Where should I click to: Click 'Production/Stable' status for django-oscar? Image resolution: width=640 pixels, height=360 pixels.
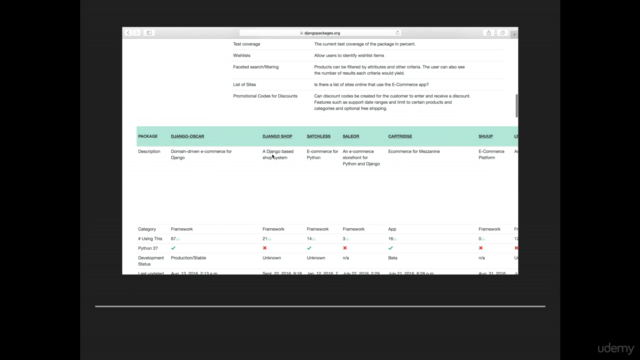coord(189,258)
